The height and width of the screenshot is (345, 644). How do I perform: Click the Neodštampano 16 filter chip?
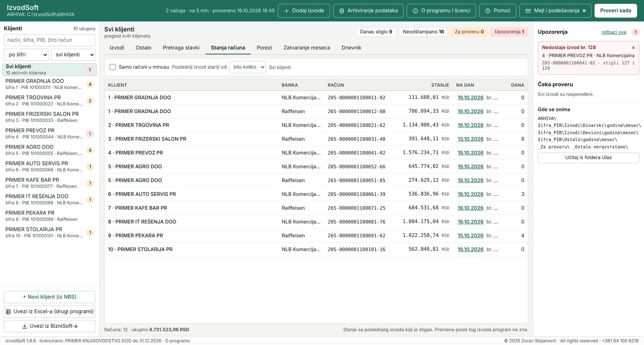(423, 32)
